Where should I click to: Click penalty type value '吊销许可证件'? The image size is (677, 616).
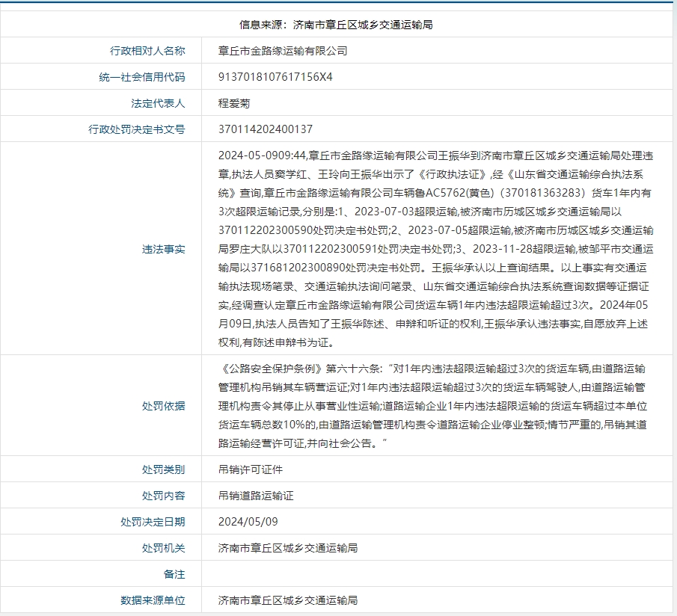pyautogui.click(x=251, y=469)
